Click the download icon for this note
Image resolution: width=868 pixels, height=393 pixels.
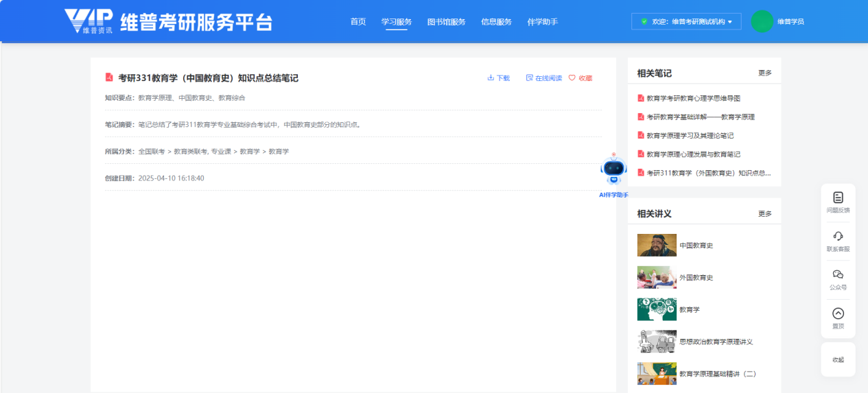click(491, 78)
